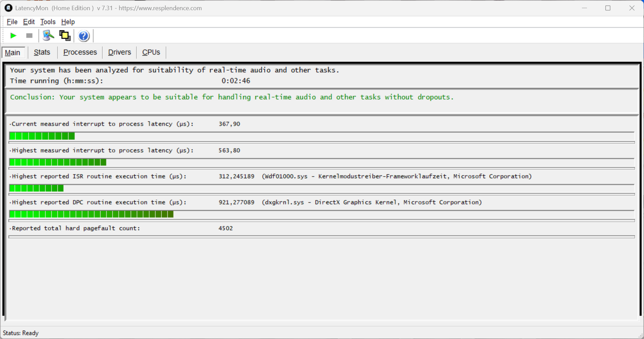Screen dimensions: 644x339
Task: Switch to the Processes tab
Action: (80, 52)
